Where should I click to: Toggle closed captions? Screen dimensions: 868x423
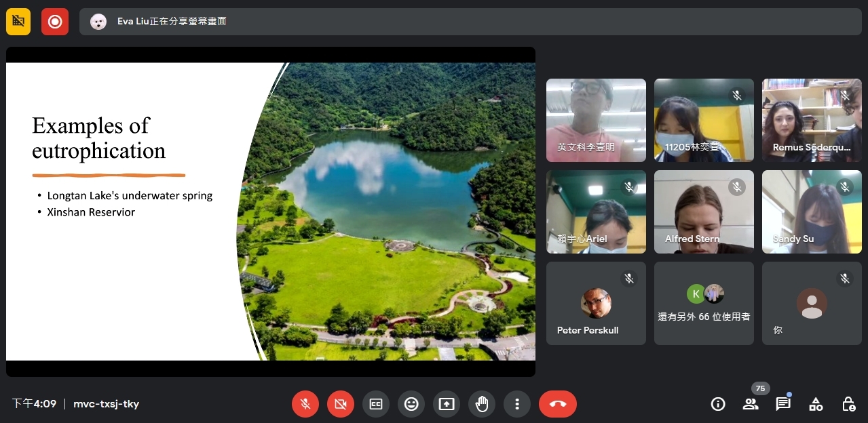pos(376,404)
